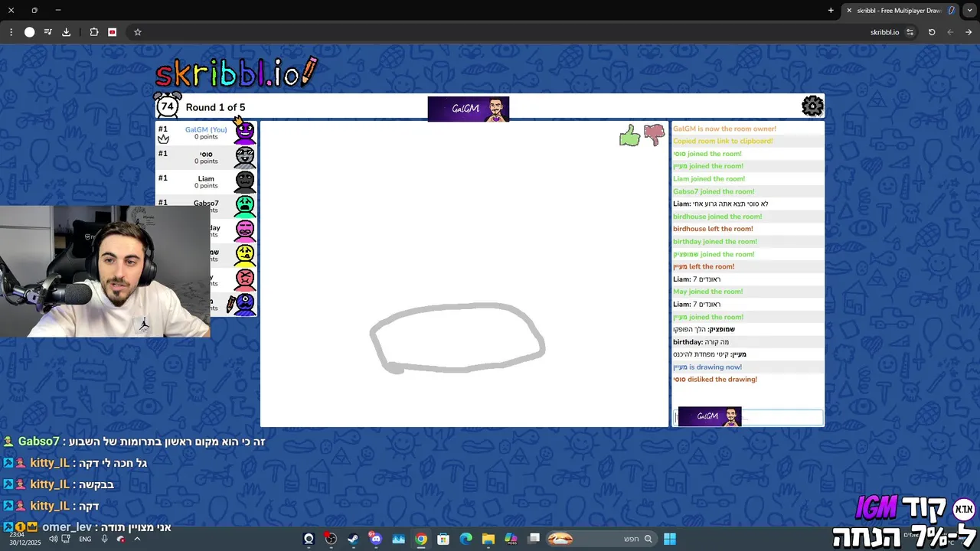Click the microphone tray icon
The width and height of the screenshot is (980, 551).
(x=105, y=539)
